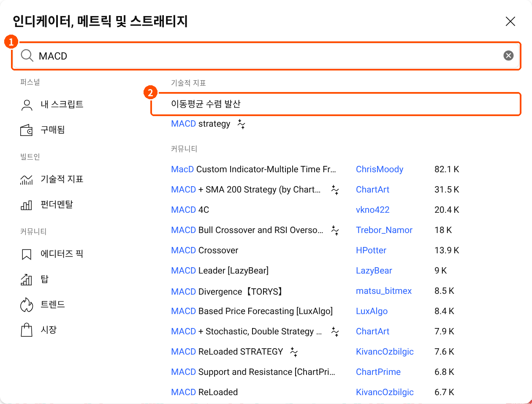Click the 31.5 K boost count
This screenshot has height=404, width=532.
coord(447,190)
